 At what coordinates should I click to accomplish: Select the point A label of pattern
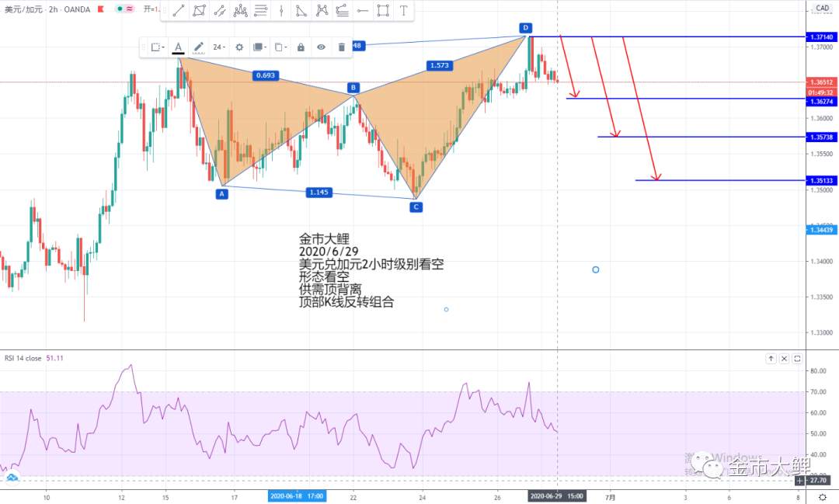[x=222, y=193]
